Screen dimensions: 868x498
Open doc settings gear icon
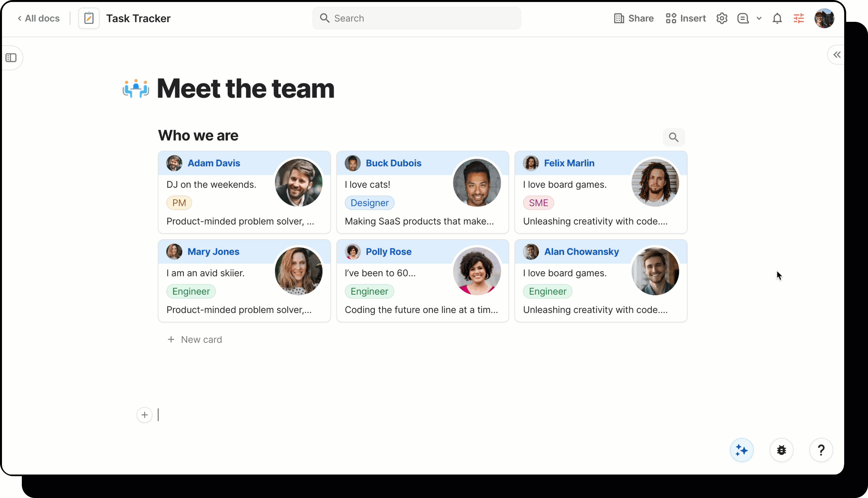722,18
